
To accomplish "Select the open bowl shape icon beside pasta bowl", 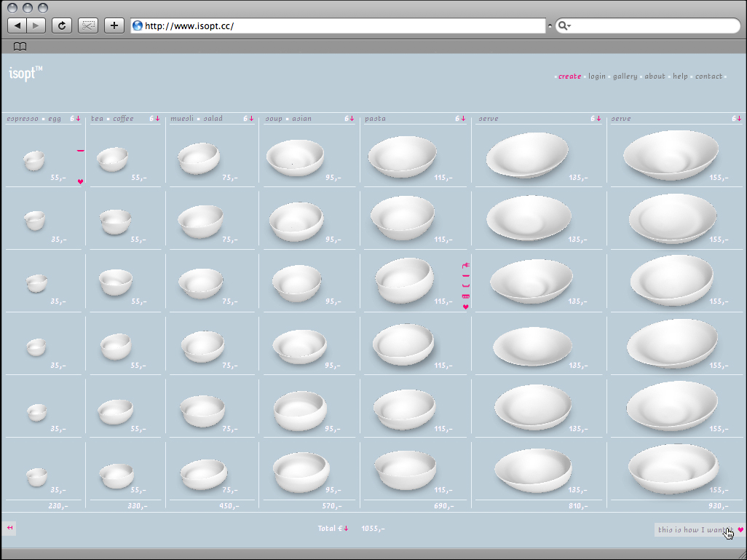I will click(x=466, y=286).
